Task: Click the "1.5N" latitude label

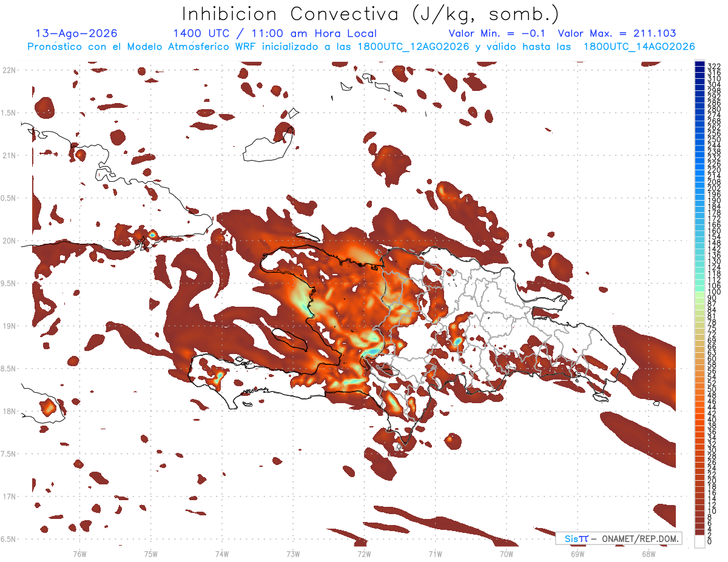Action: coord(9,113)
